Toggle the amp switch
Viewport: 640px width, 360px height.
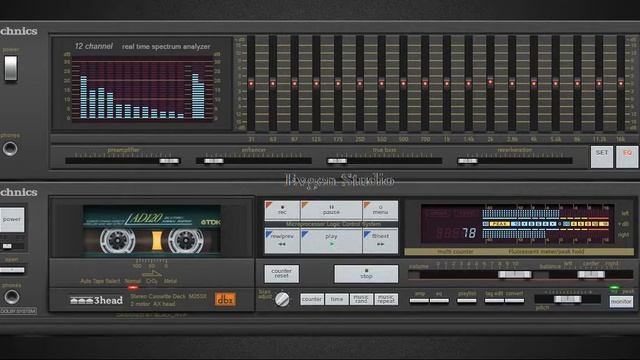pos(419,301)
